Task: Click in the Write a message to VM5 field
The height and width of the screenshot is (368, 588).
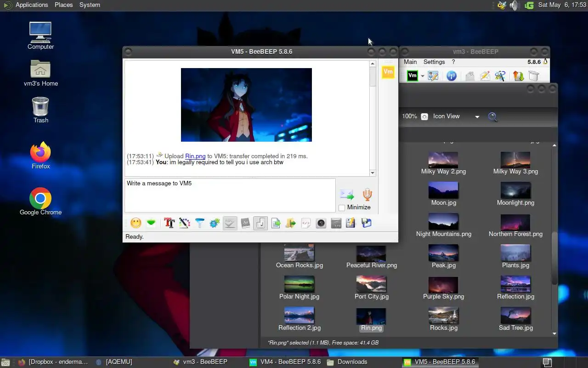Action: (230, 195)
